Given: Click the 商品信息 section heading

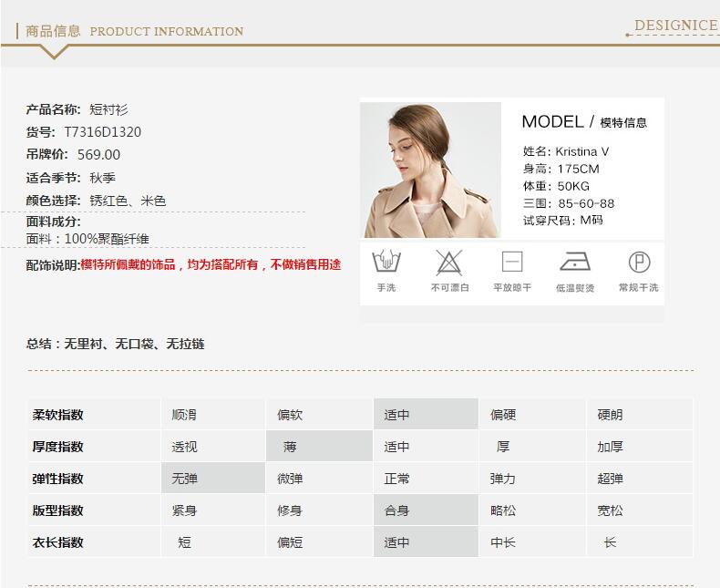Looking at the screenshot, I should click(53, 31).
